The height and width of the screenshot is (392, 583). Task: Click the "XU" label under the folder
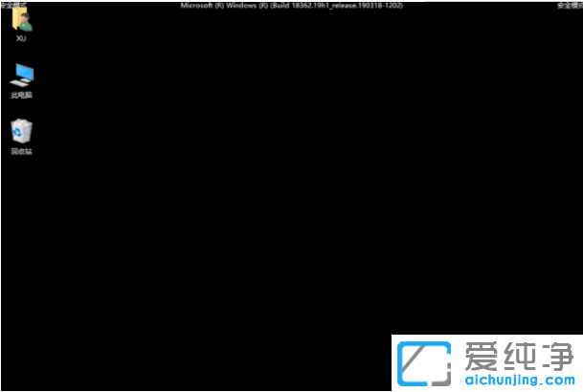(21, 39)
